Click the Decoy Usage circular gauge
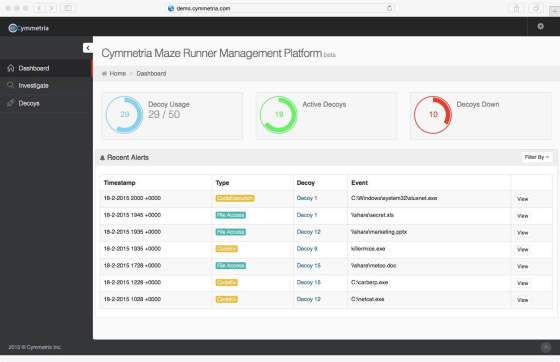The width and height of the screenshot is (560, 362). (x=124, y=115)
